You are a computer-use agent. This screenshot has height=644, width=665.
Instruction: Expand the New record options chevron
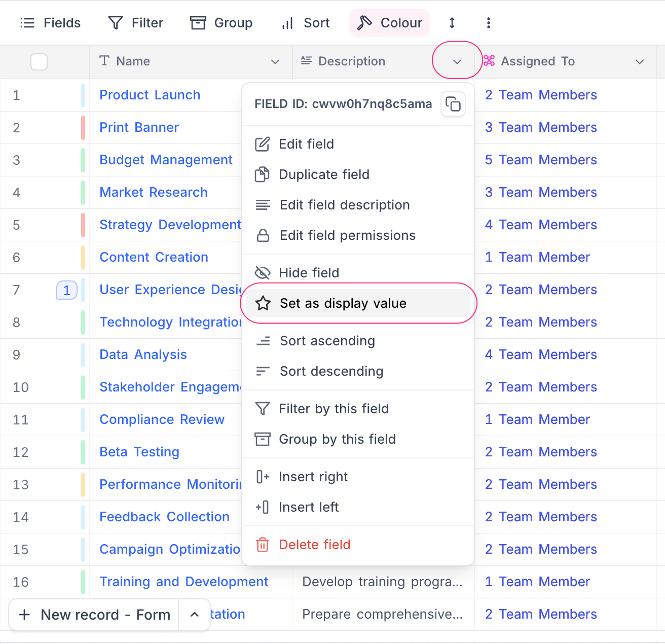(194, 615)
